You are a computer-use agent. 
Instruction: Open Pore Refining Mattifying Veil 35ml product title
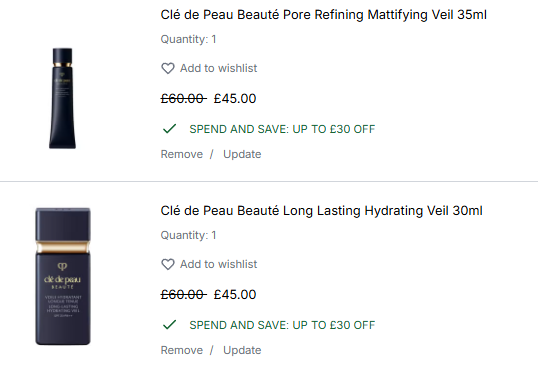tap(324, 15)
